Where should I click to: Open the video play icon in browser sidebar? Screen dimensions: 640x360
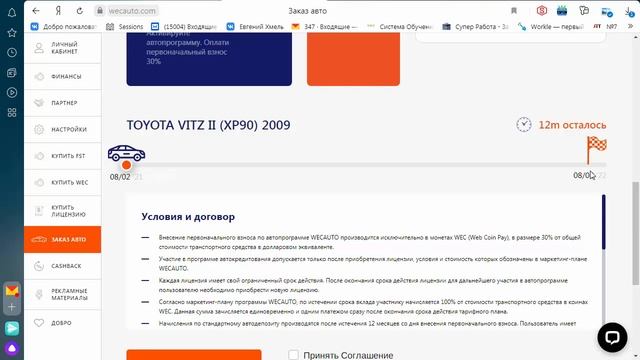pos(12,93)
